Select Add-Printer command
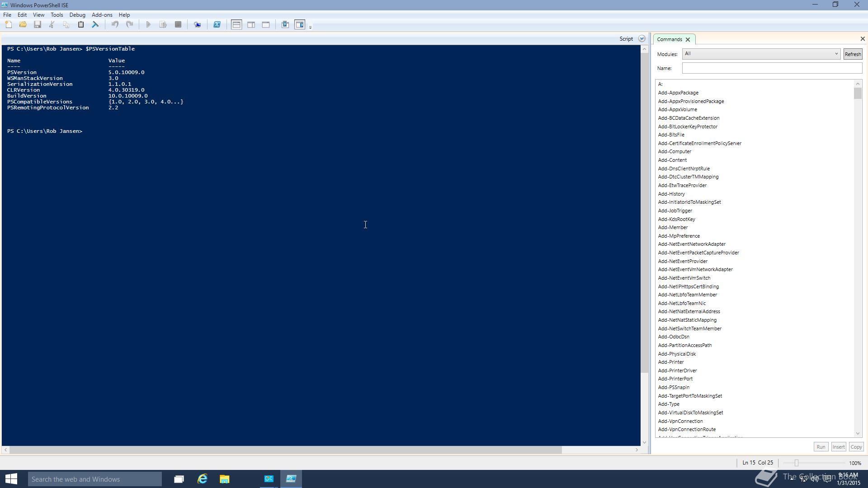The height and width of the screenshot is (488, 868). [x=671, y=362]
